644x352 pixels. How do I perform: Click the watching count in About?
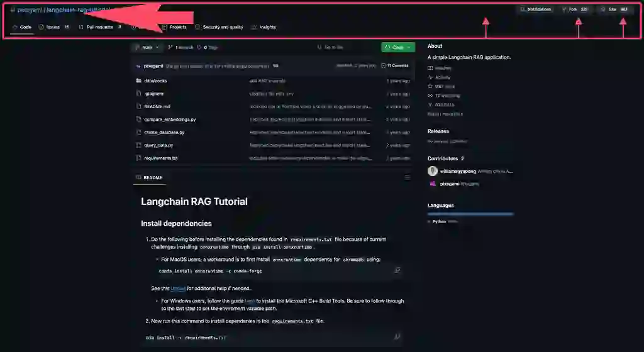pyautogui.click(x=443, y=96)
